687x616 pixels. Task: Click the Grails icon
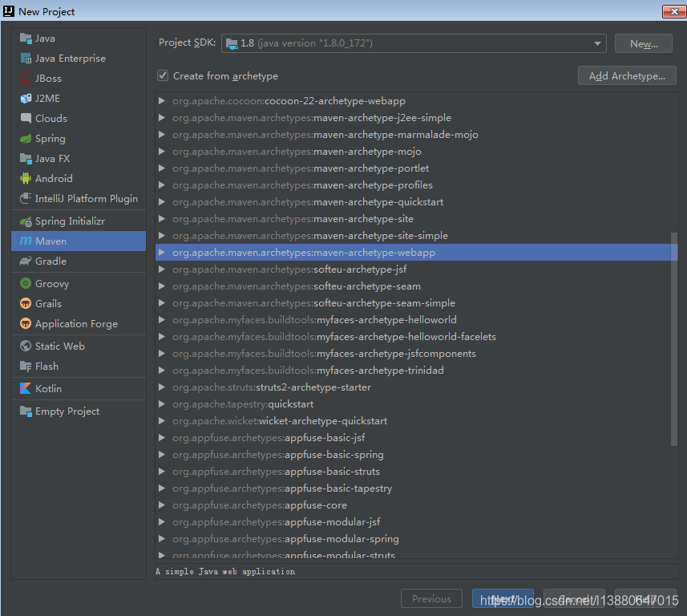(x=26, y=304)
